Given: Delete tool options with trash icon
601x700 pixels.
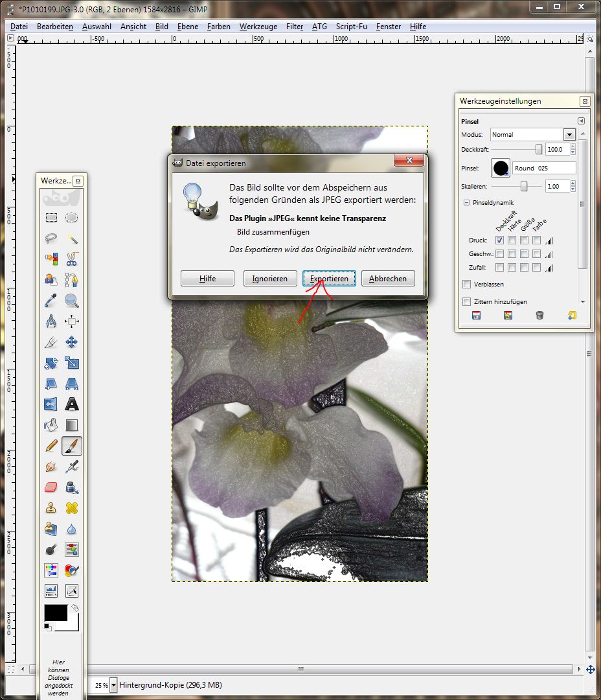Looking at the screenshot, I should coord(539,316).
